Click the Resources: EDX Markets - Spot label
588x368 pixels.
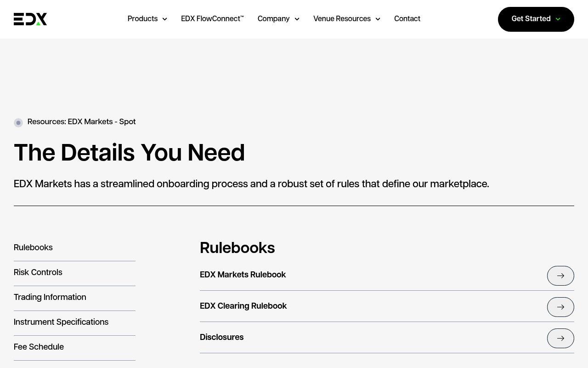coord(81,122)
